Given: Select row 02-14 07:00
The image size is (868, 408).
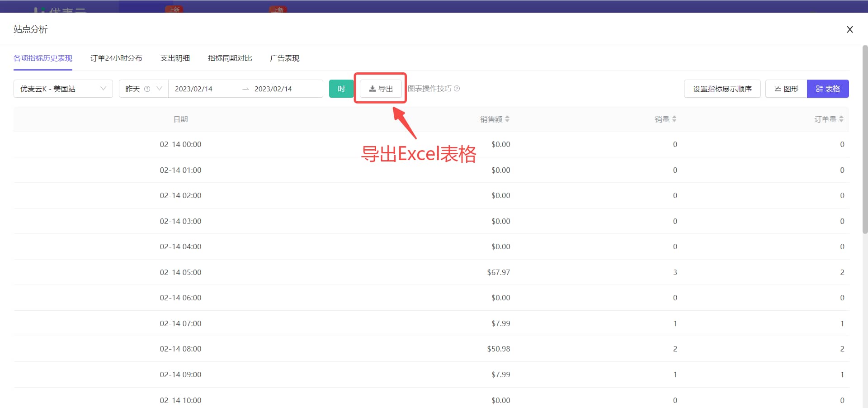Looking at the screenshot, I should coord(431,323).
